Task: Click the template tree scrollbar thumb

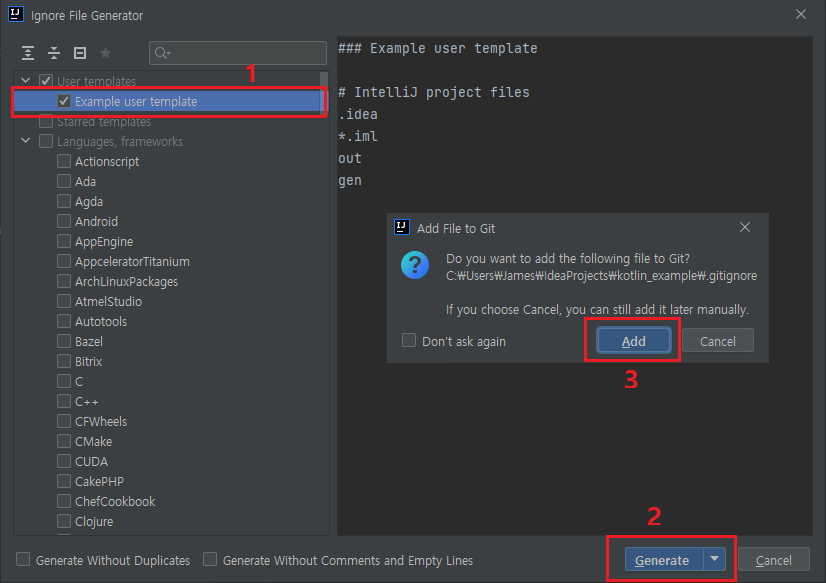Action: 324,92
